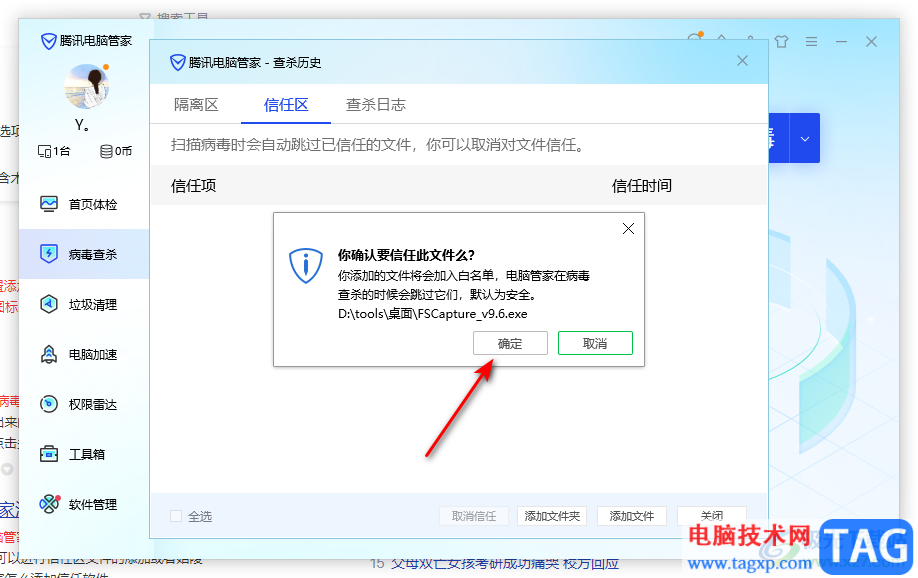Click the 信任时间 column header
The width and height of the screenshot is (918, 578).
coord(642,186)
